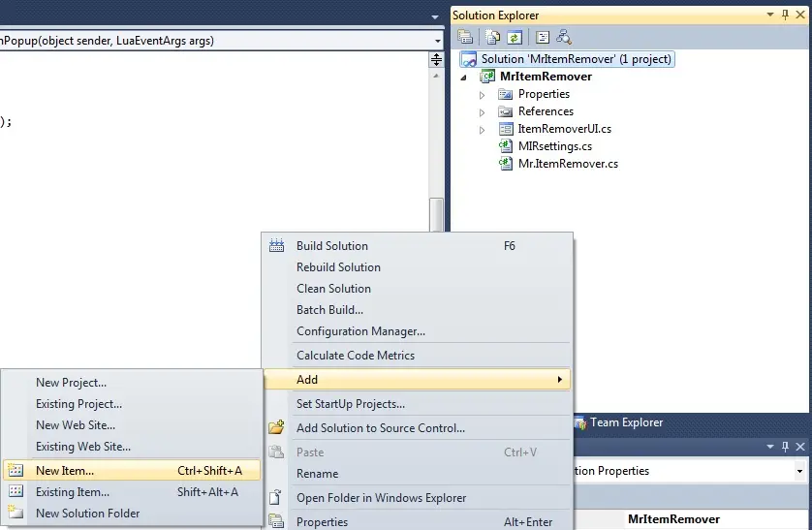
Task: Choose New Solution Folder
Action: pyautogui.click(x=132, y=513)
